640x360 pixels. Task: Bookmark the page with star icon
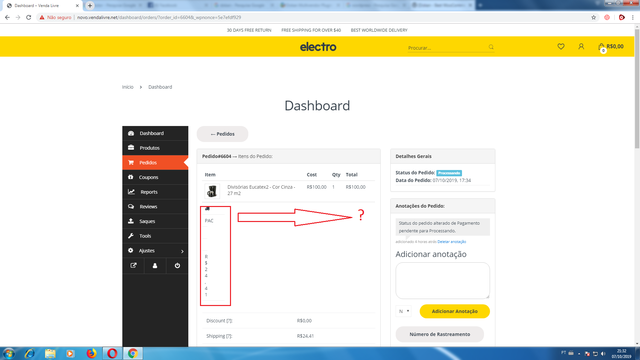tap(593, 18)
